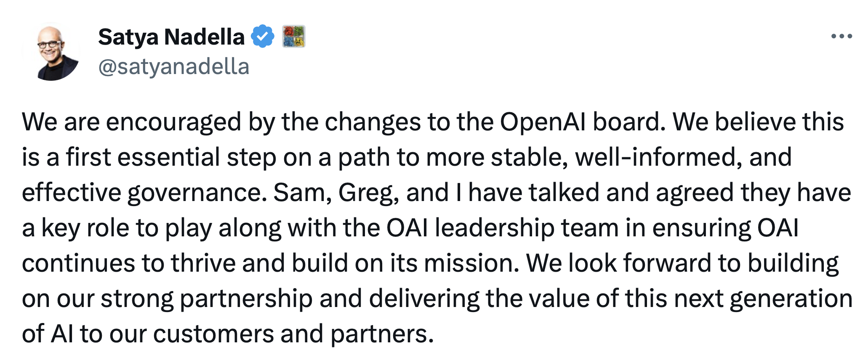Click the Microsoft affiliation badge icon
This screenshot has width=868, height=360.
(293, 36)
